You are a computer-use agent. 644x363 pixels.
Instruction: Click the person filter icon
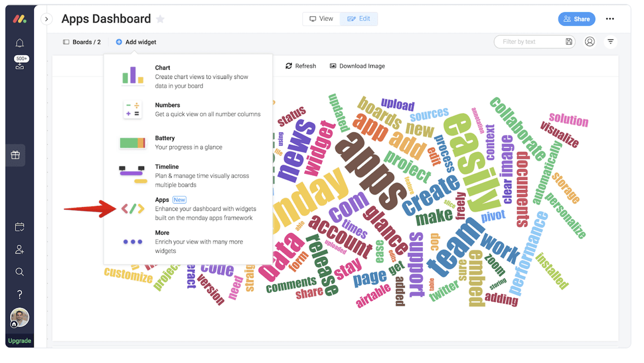[x=590, y=42]
